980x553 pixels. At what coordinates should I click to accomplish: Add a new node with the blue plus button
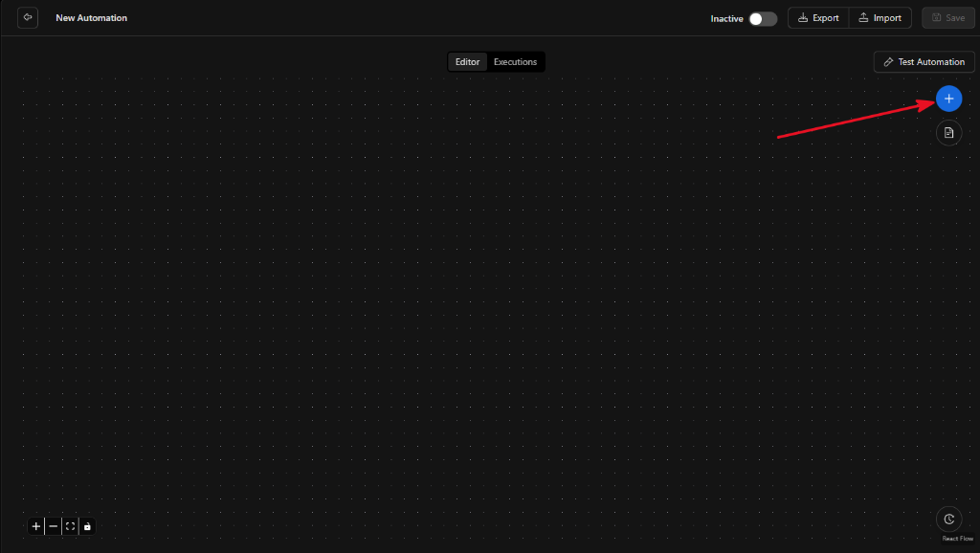coord(948,99)
